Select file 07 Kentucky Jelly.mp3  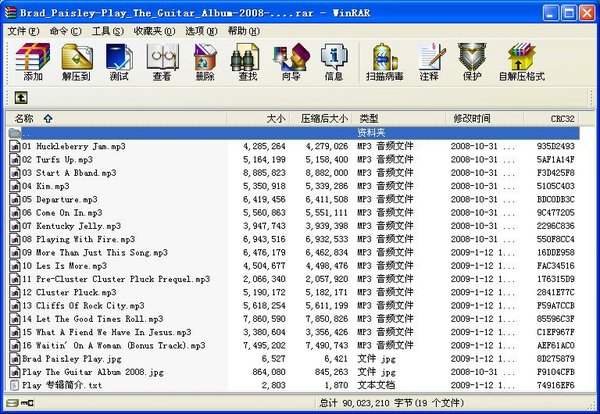72,226
